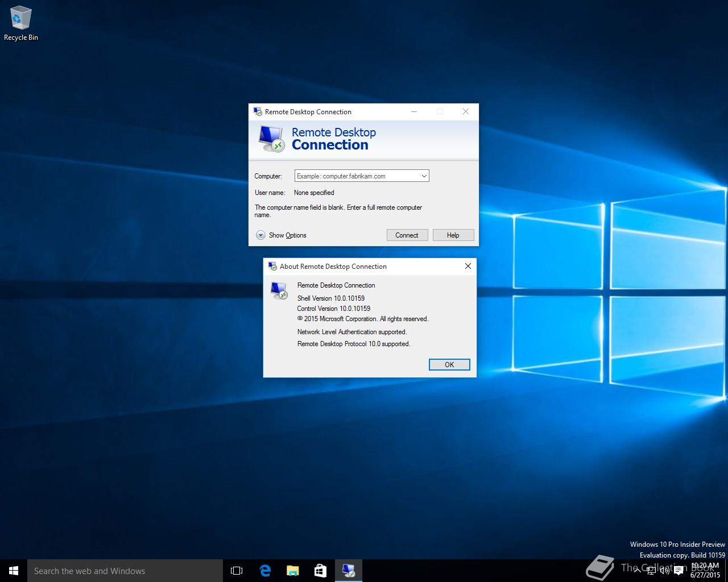Click 'Network Level Authentication supported.' text
Screen dimensions: 728x582
[x=352, y=332]
